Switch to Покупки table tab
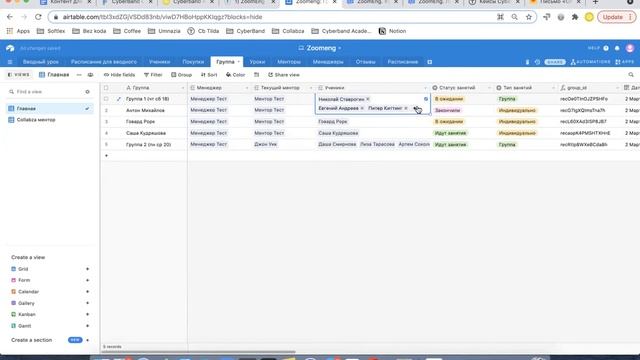The image size is (640, 360). click(x=193, y=62)
